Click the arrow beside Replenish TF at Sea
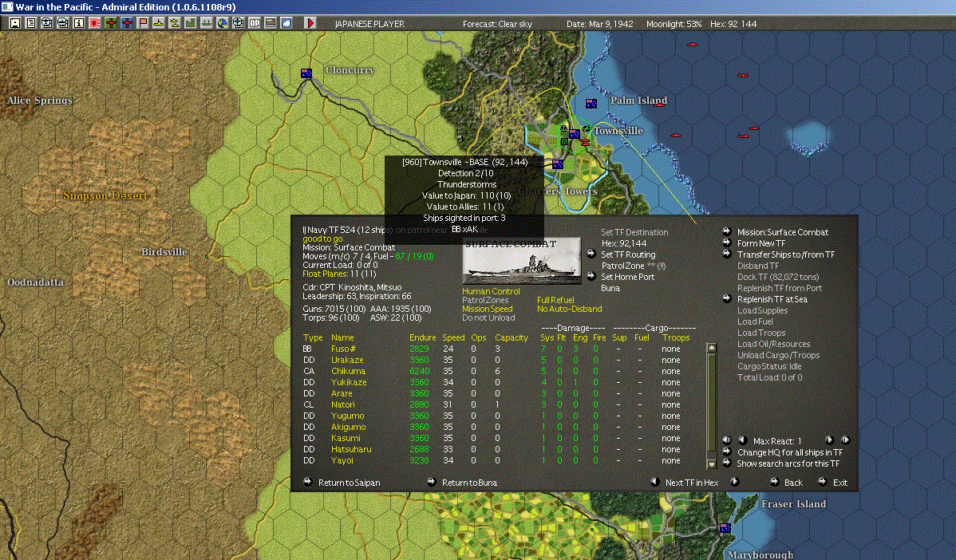Screen dimensions: 956x560 727,298
